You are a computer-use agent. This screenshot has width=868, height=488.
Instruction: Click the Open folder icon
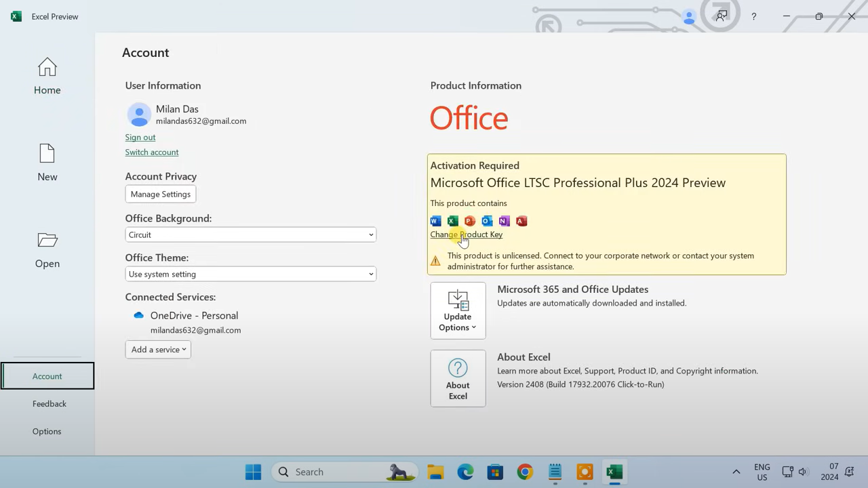[47, 240]
